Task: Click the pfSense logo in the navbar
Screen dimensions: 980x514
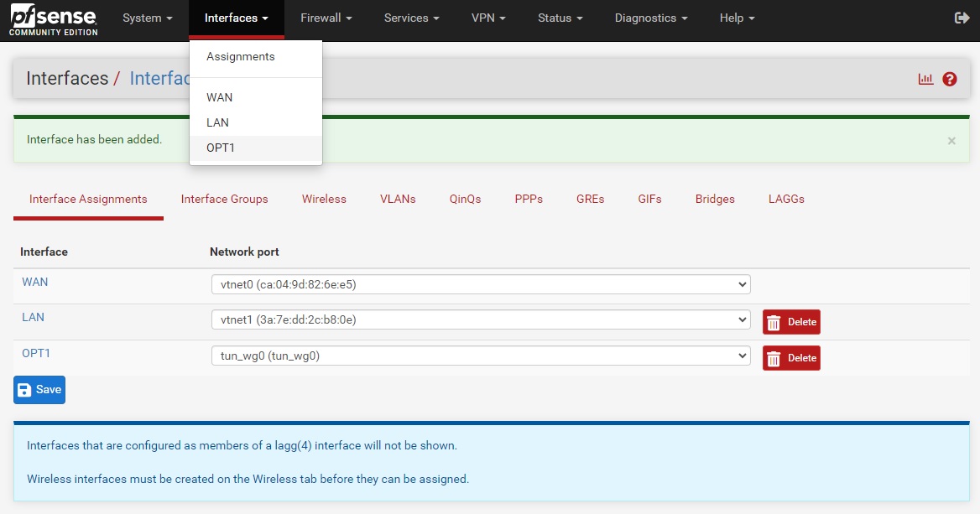Action: coord(54,20)
